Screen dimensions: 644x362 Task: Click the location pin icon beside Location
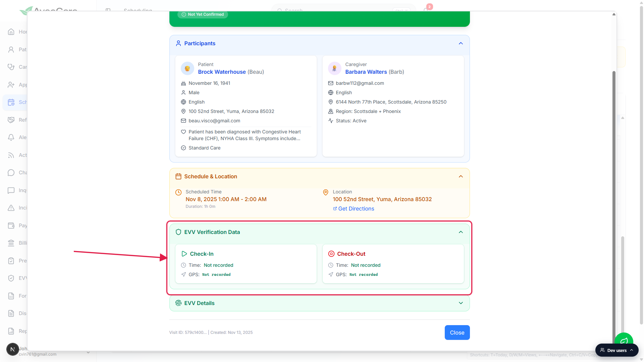325,192
